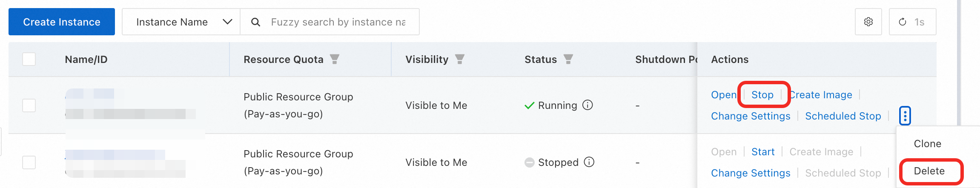
Task: Open the table settings gear icon
Action: coord(868,22)
